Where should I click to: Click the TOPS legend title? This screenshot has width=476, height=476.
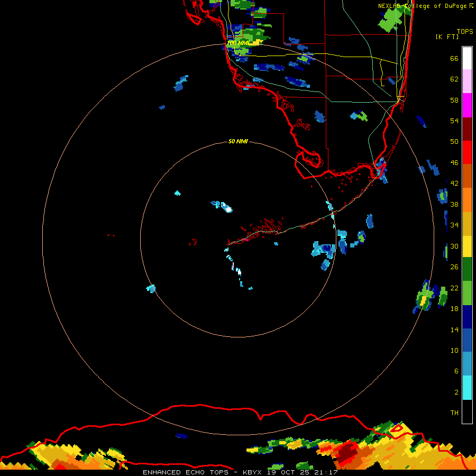465,32
